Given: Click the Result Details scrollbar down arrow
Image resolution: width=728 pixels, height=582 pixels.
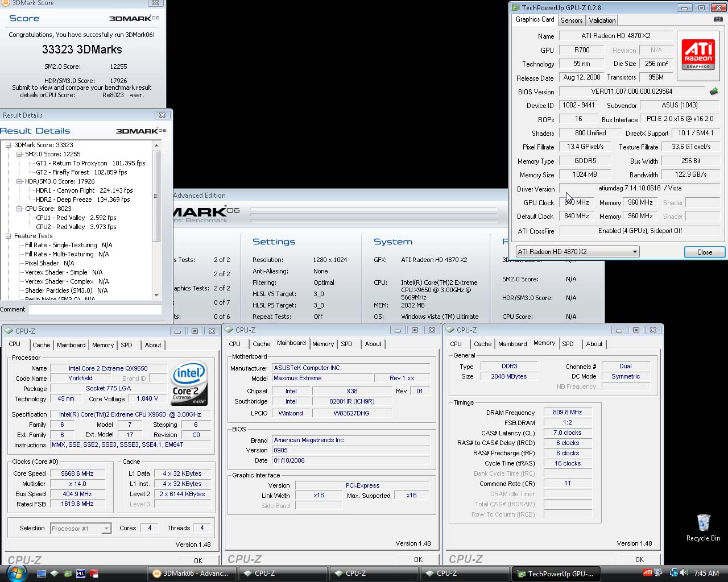Looking at the screenshot, I should click(156, 295).
